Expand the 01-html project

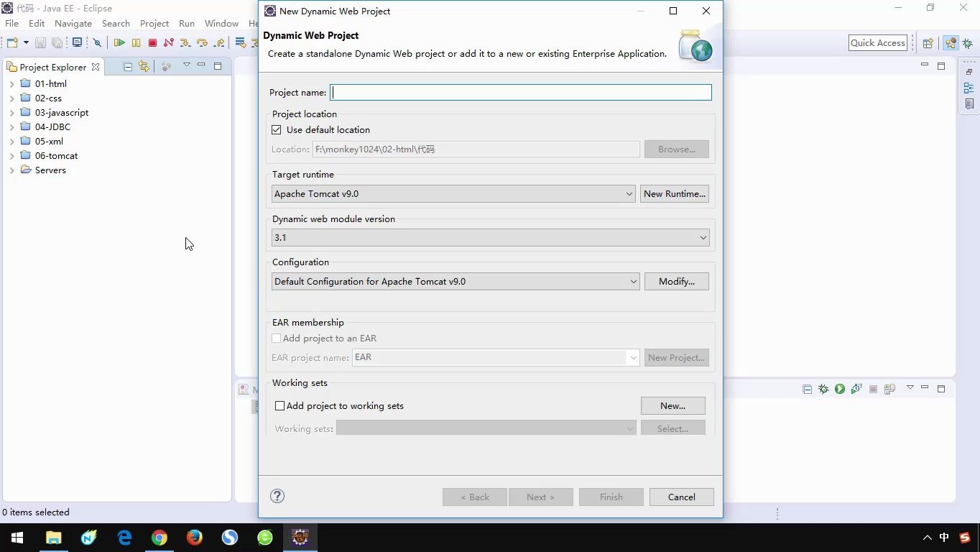click(x=11, y=84)
